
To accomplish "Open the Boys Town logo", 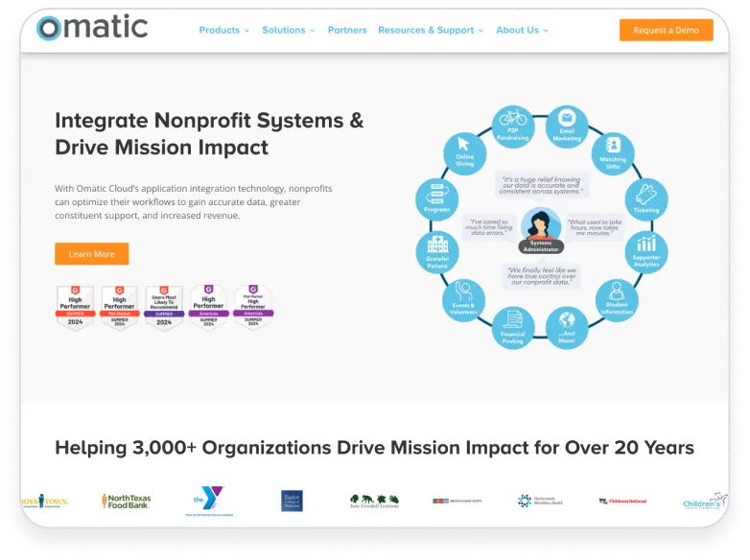I will coord(44,502).
